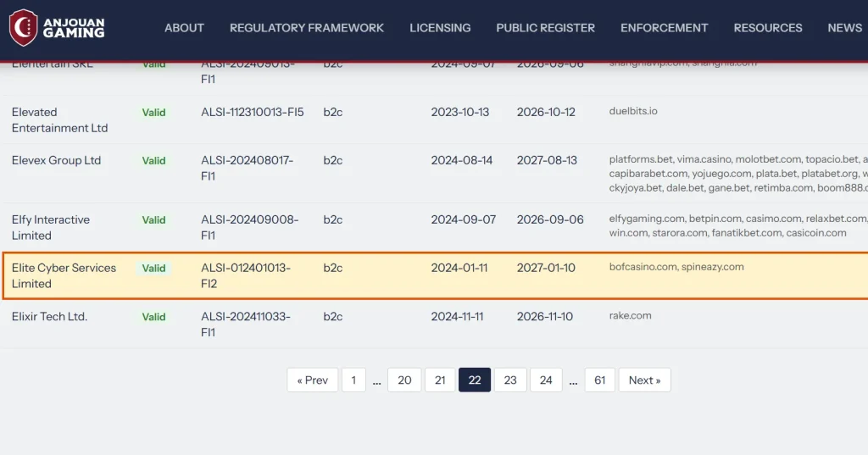Go to page 23
Screen dimensions: 868x455
click(510, 380)
